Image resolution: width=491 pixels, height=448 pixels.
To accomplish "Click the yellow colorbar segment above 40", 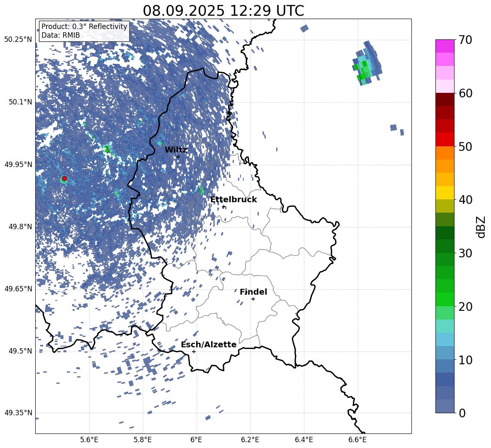I will [x=445, y=193].
